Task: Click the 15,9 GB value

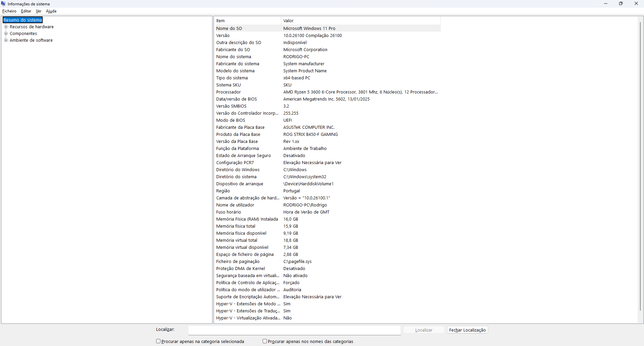Action: point(291,226)
